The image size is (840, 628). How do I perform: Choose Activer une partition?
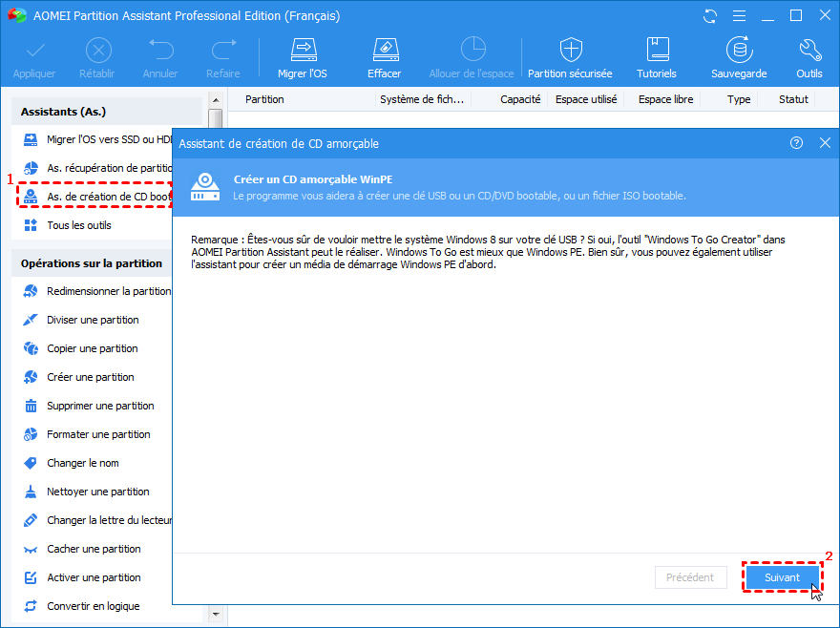(82, 577)
